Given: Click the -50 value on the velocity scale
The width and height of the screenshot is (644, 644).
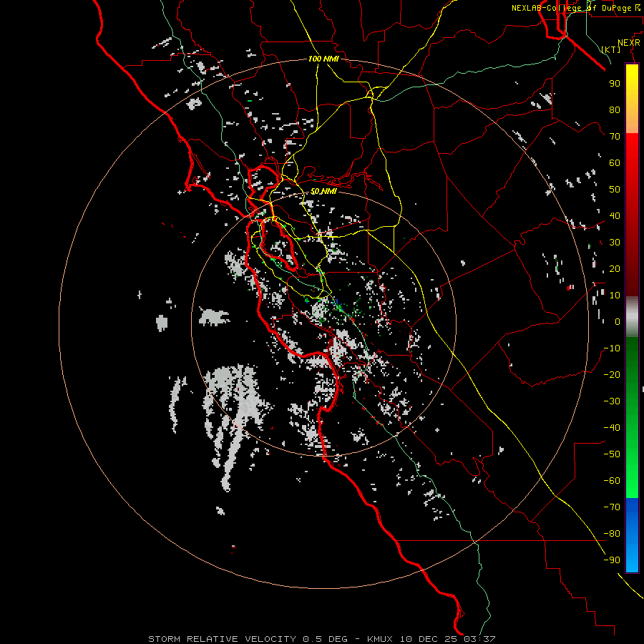Looking at the screenshot, I should (x=612, y=454).
